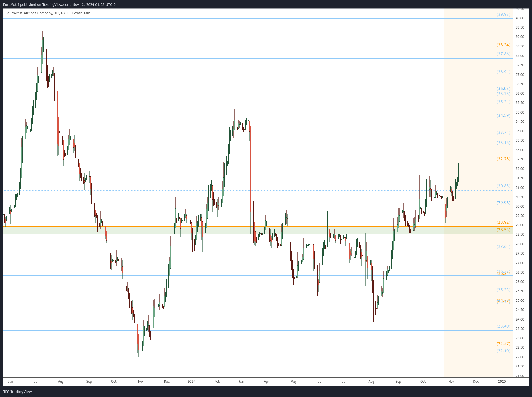Click the 23.00 price axis tick

click(520, 338)
